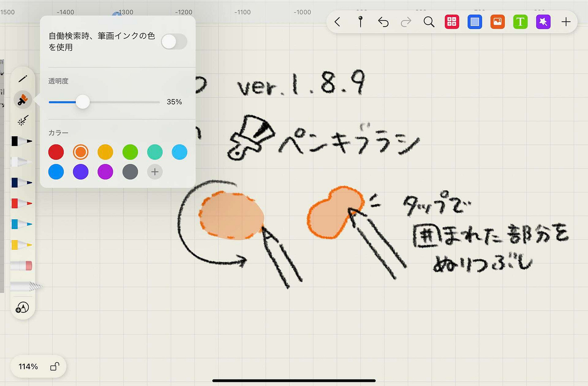The image size is (588, 386).
Task: Switch to the fine line pen tool
Action: [x=22, y=78]
